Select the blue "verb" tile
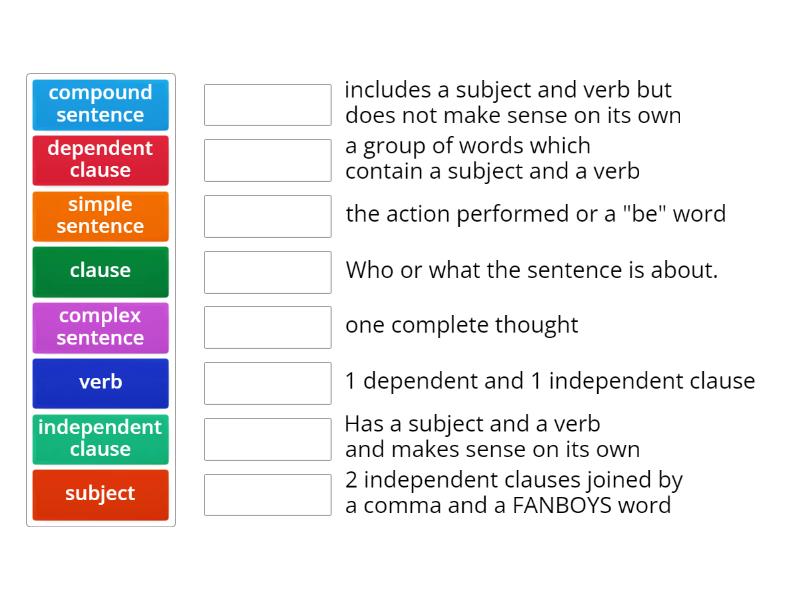 pos(100,383)
